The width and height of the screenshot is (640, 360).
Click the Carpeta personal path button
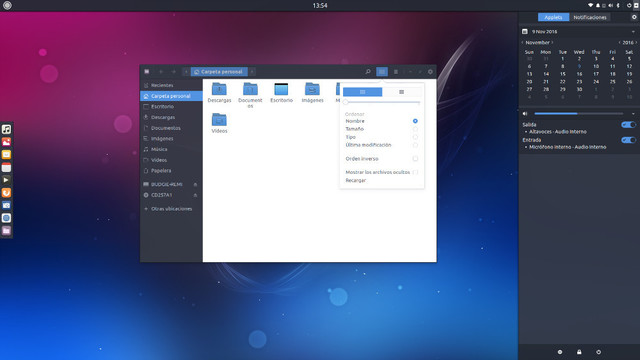219,71
